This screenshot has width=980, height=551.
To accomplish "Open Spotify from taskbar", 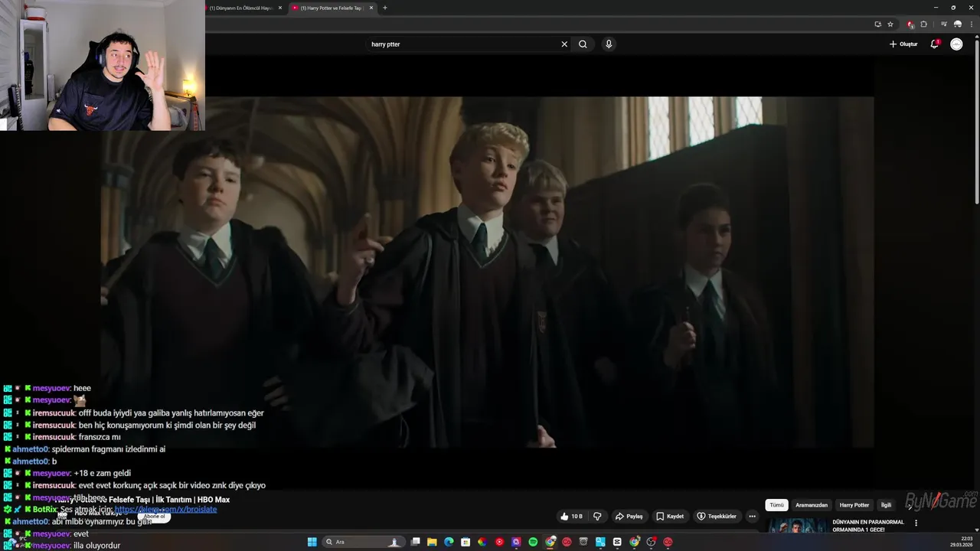I will tap(533, 542).
